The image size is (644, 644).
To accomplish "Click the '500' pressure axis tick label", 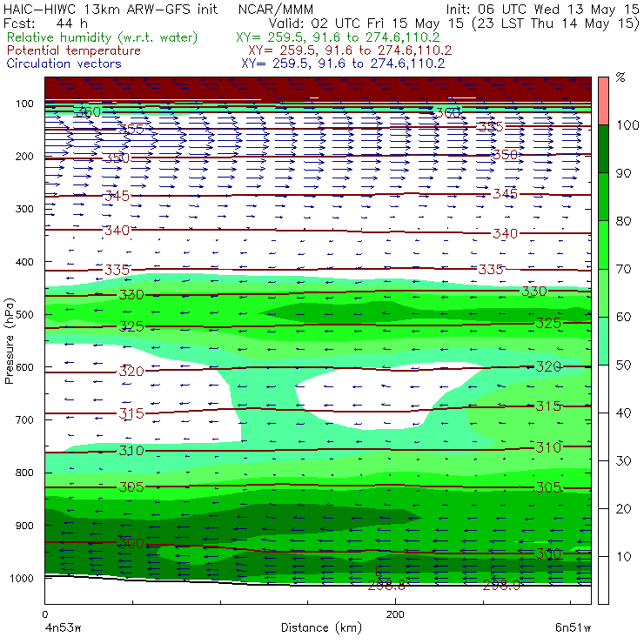I will pos(24,315).
